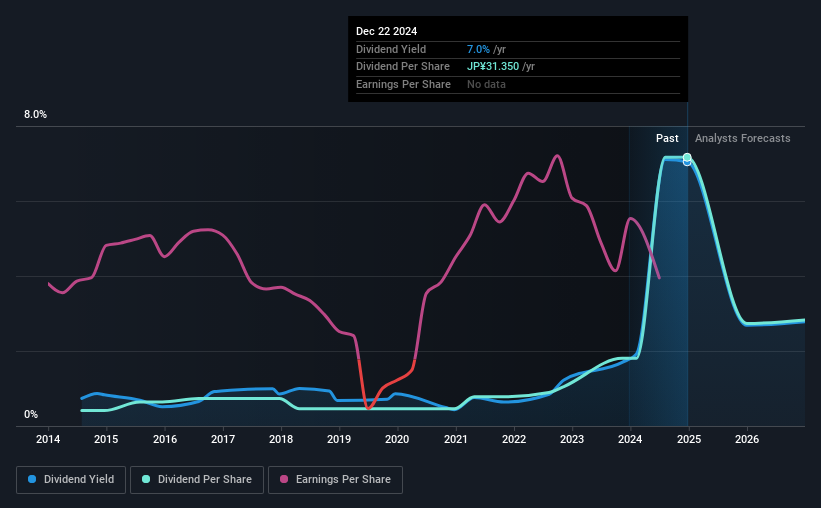
Task: Click the 2022 x-axis year label
Action: click(x=514, y=439)
